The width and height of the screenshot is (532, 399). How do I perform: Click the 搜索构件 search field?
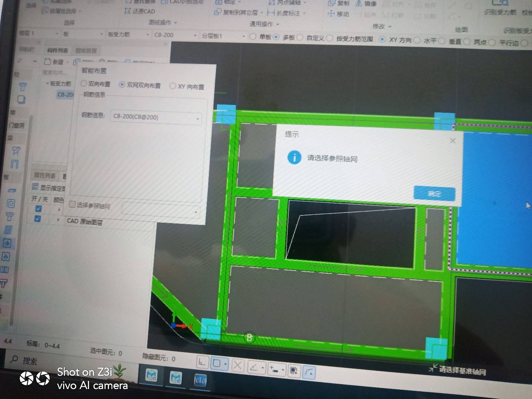click(55, 72)
